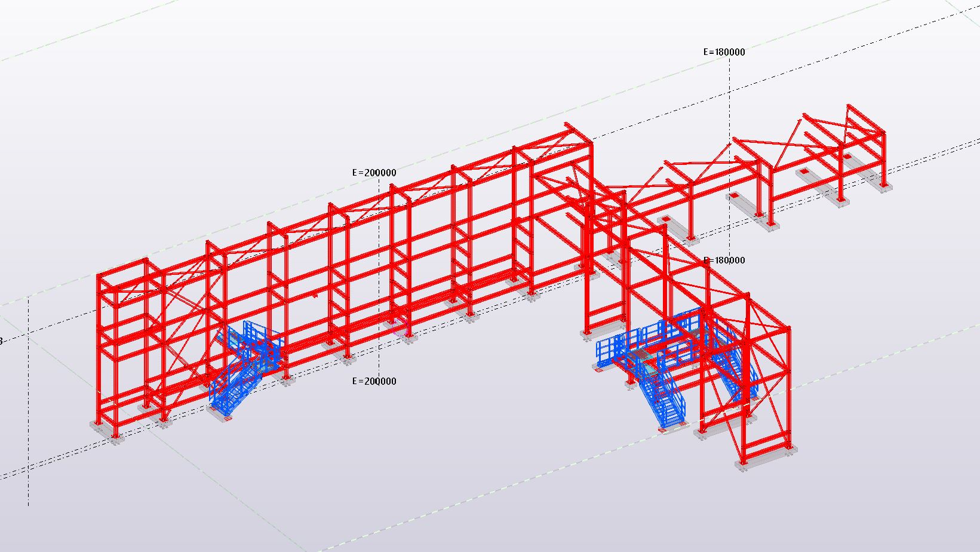Click the lower E=180000 grid label

(724, 260)
